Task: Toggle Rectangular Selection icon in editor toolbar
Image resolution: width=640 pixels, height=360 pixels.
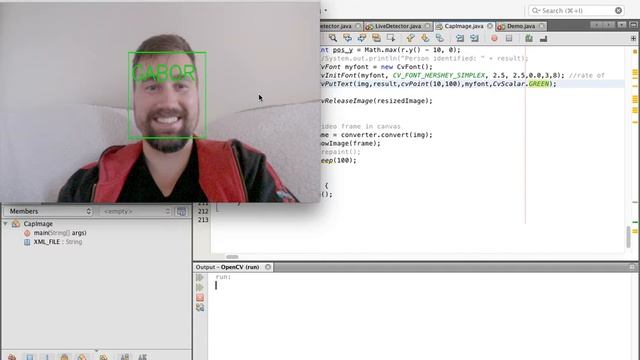Action: (x=391, y=38)
